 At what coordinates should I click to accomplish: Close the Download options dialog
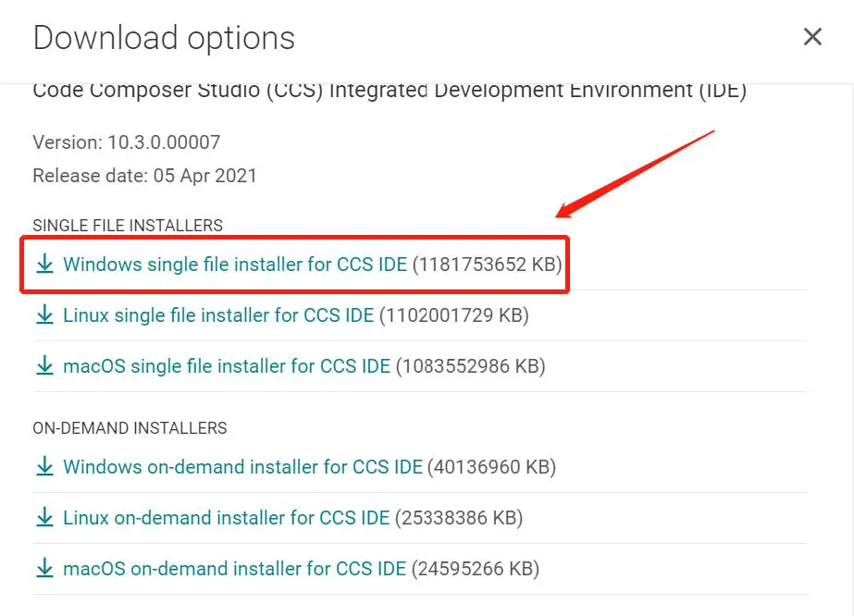(x=812, y=37)
